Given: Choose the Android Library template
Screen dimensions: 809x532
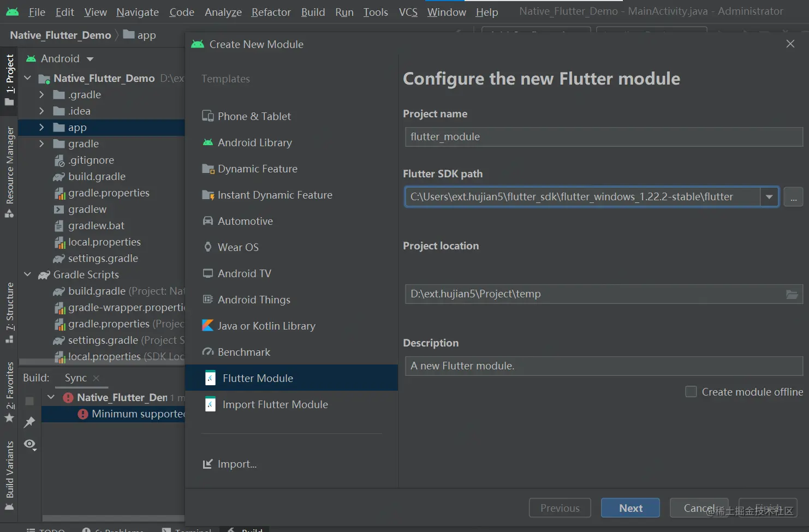Looking at the screenshot, I should [247, 142].
